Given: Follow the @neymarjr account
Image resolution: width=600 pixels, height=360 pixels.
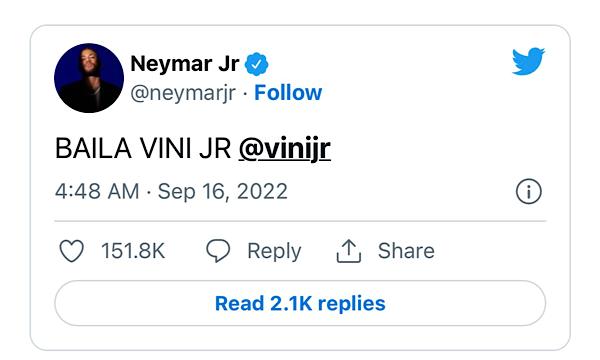Looking at the screenshot, I should point(288,93).
